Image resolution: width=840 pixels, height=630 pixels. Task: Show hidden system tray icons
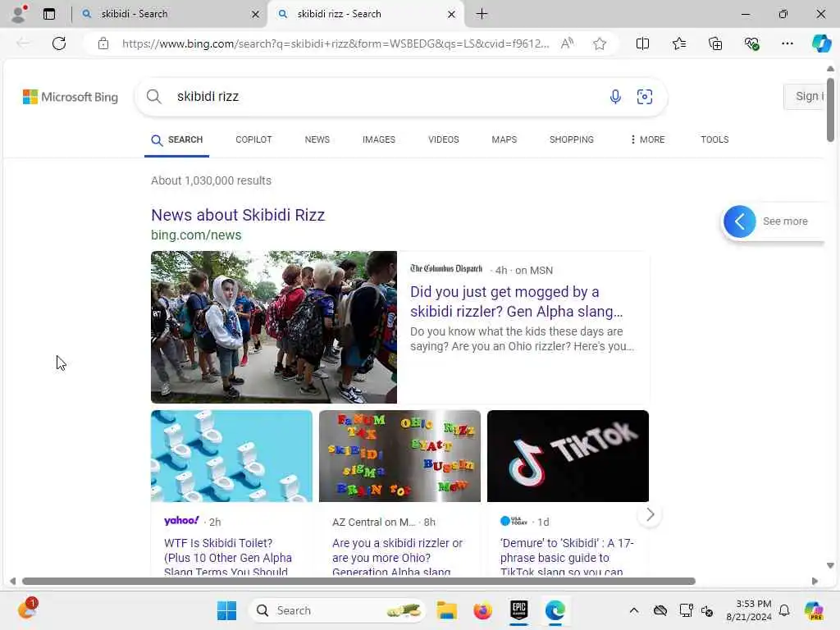click(634, 610)
